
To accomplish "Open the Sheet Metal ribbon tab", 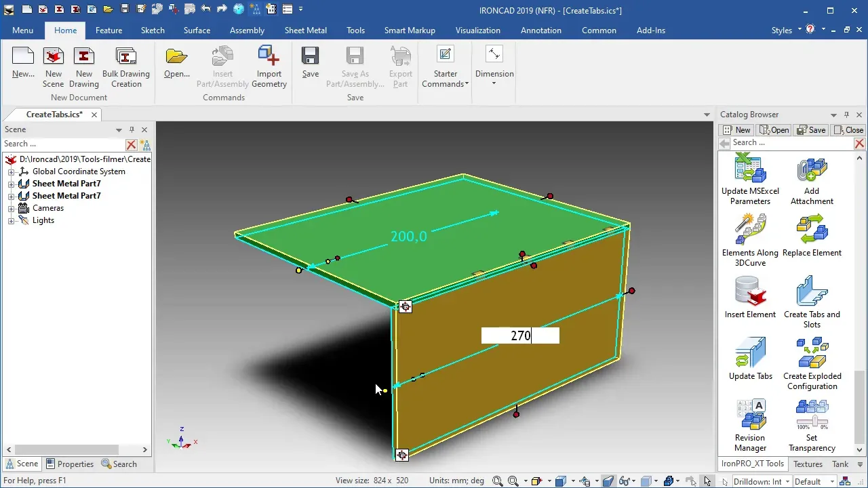I will pyautogui.click(x=305, y=30).
